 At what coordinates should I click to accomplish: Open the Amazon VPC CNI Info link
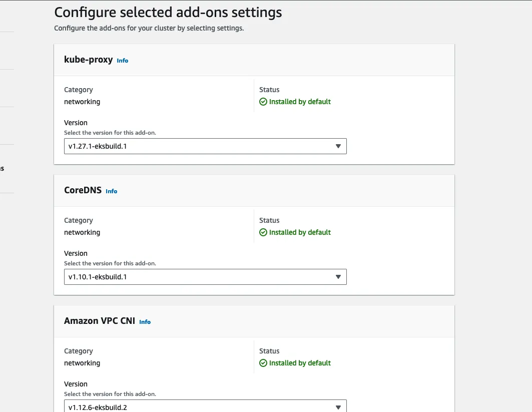(145, 322)
